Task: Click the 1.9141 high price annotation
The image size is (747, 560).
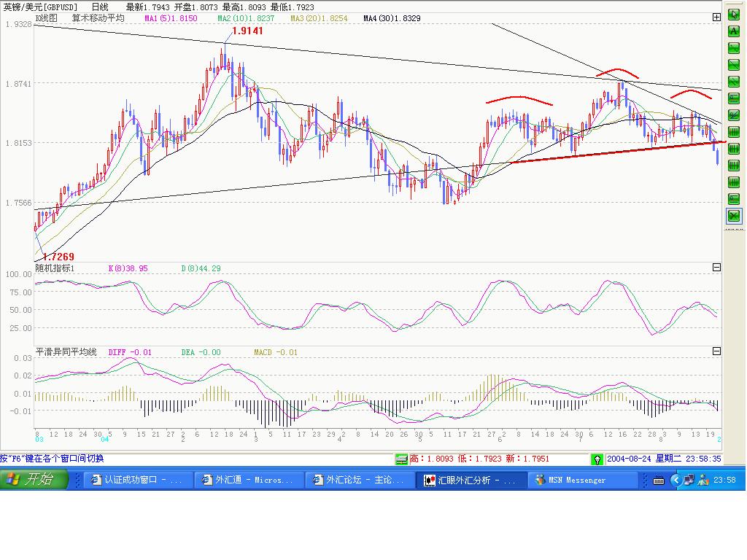Action: (248, 31)
